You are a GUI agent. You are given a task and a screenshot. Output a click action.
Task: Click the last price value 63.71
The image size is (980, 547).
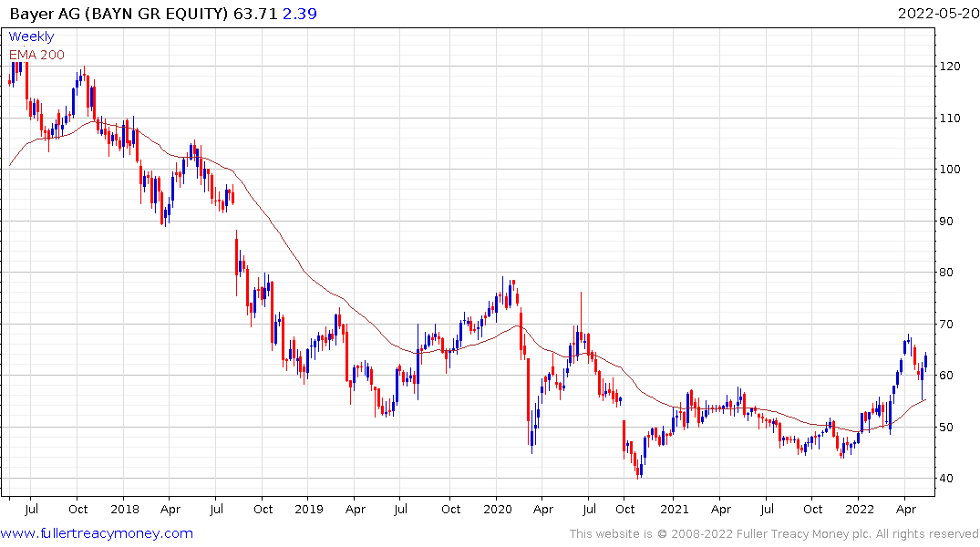255,14
